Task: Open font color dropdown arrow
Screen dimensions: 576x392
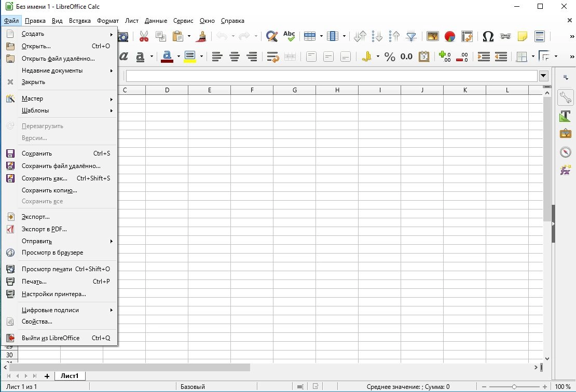Action: (x=179, y=56)
